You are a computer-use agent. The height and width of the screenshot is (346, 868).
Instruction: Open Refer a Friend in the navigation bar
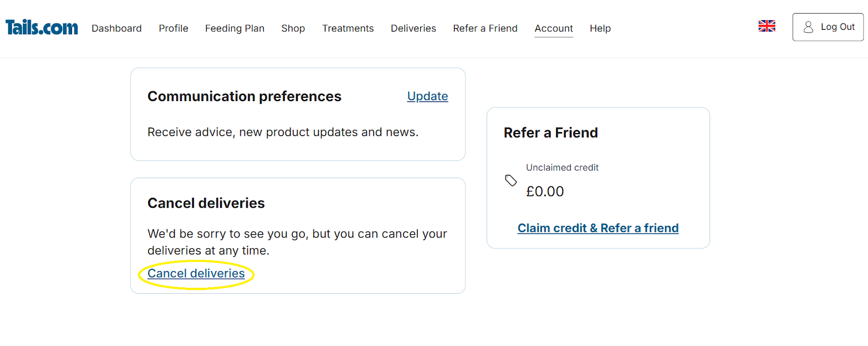point(485,28)
